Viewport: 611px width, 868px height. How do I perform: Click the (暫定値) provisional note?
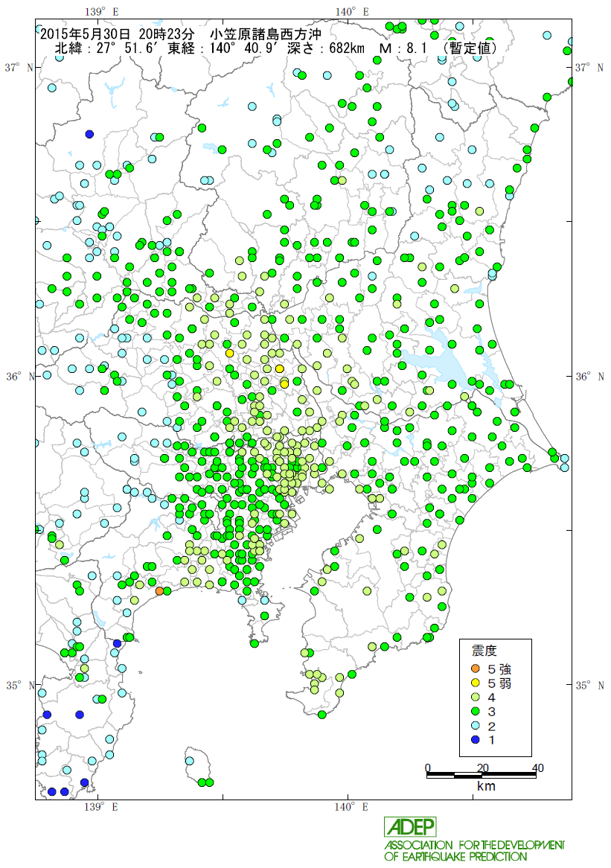[470, 48]
